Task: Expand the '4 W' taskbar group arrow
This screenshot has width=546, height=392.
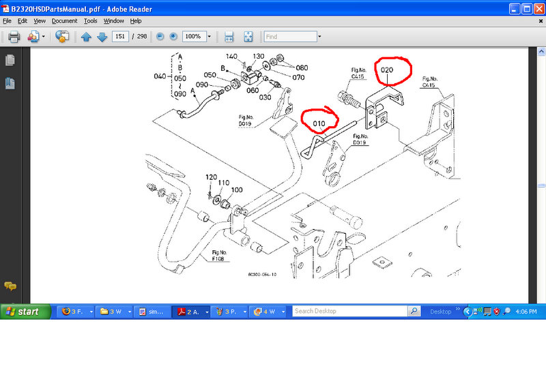Action: click(283, 312)
